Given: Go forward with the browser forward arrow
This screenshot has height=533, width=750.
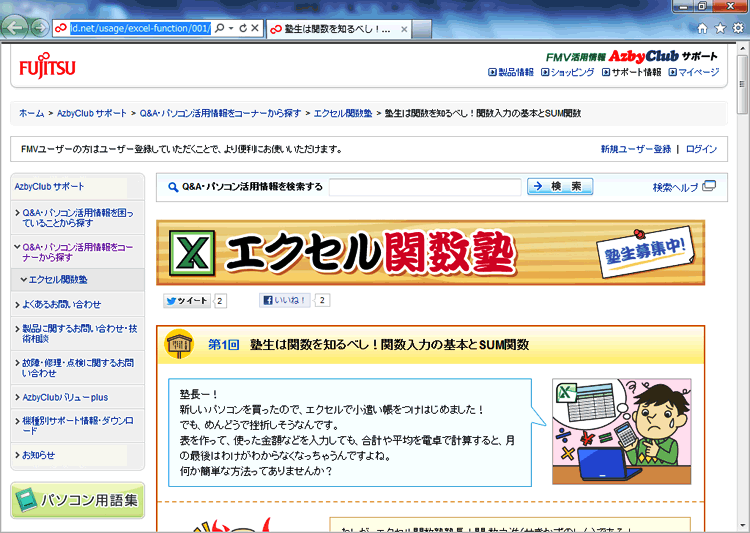Looking at the screenshot, I should click(x=40, y=28).
